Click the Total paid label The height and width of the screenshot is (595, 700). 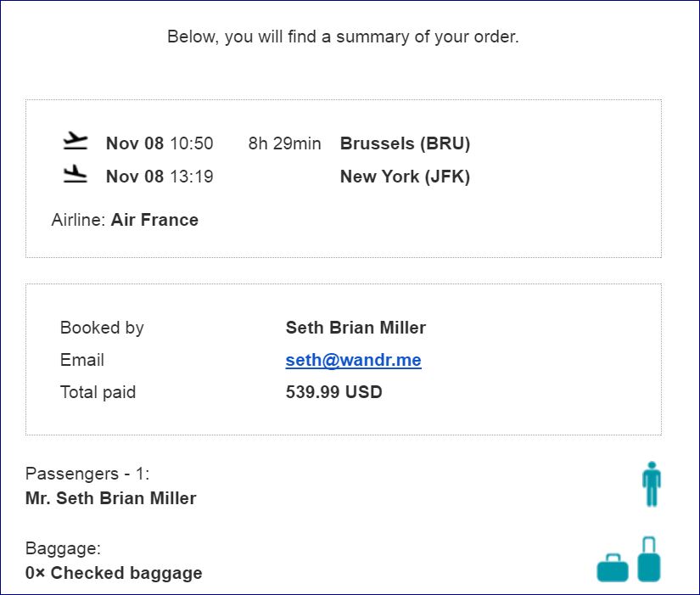98,392
